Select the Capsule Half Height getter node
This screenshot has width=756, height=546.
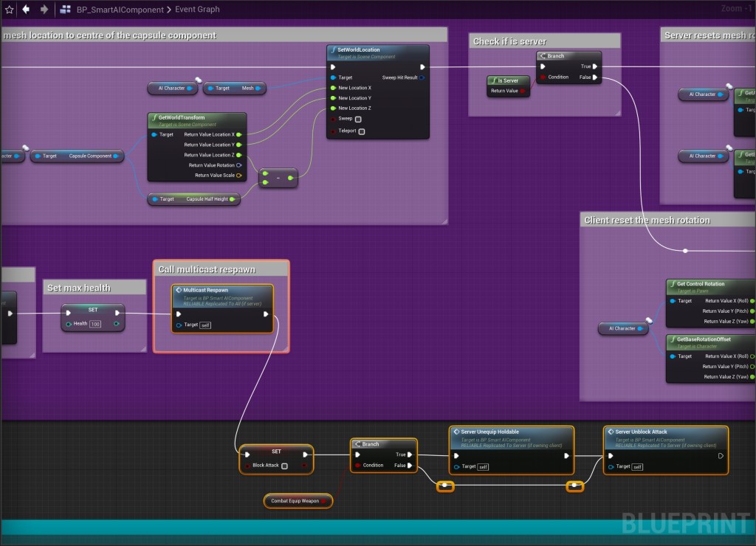pos(194,198)
